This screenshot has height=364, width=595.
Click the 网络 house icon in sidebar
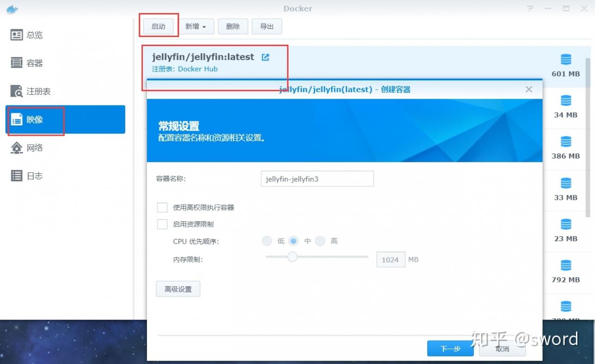pos(17,148)
